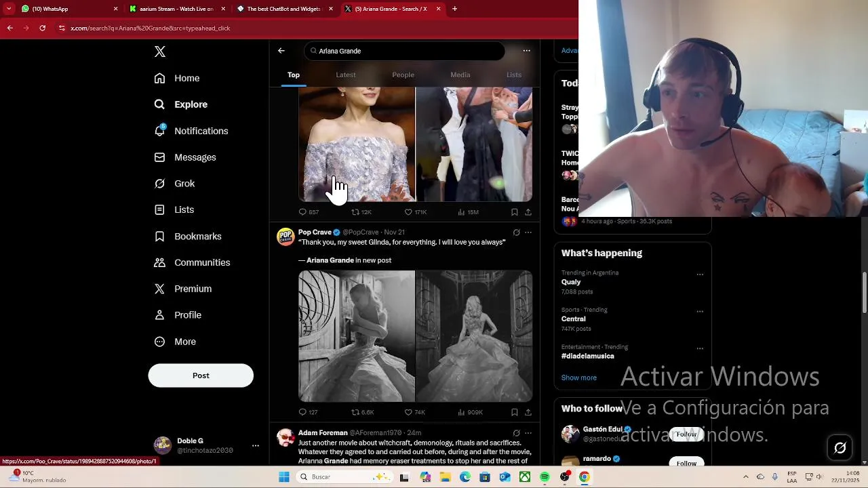Switch to the Media search tab

[460, 75]
